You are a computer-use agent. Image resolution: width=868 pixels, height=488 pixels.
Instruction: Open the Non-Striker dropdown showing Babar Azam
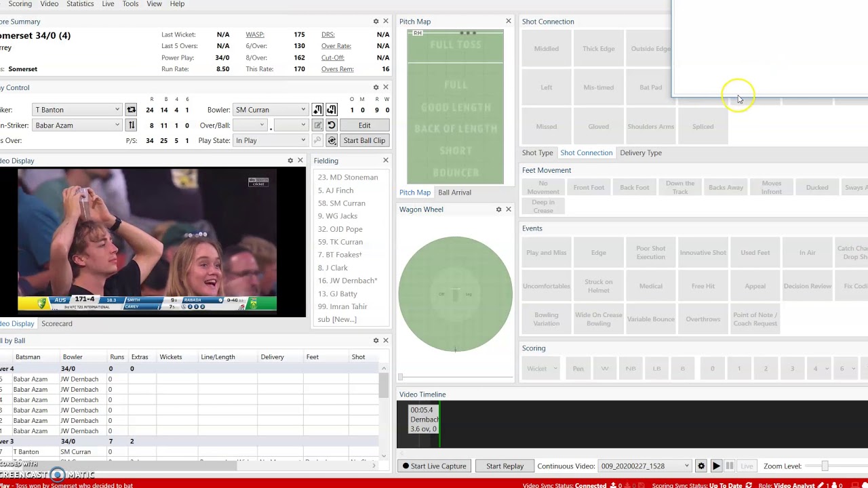pyautogui.click(x=77, y=125)
